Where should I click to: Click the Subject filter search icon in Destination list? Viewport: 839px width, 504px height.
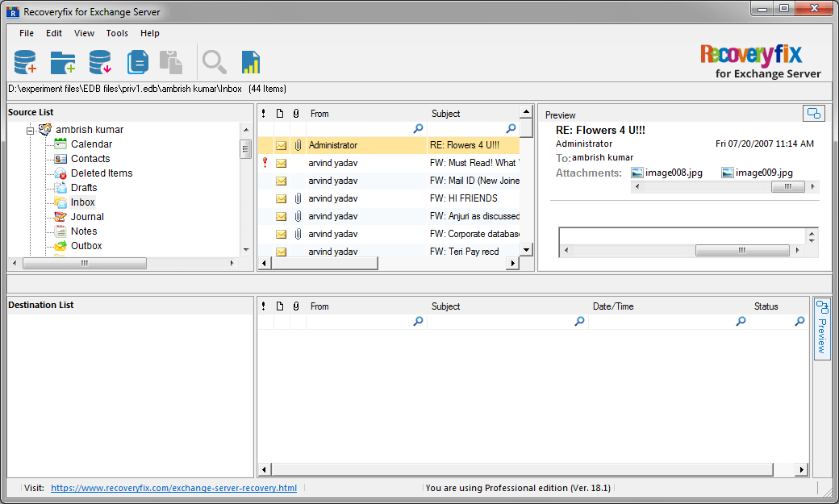click(x=579, y=321)
